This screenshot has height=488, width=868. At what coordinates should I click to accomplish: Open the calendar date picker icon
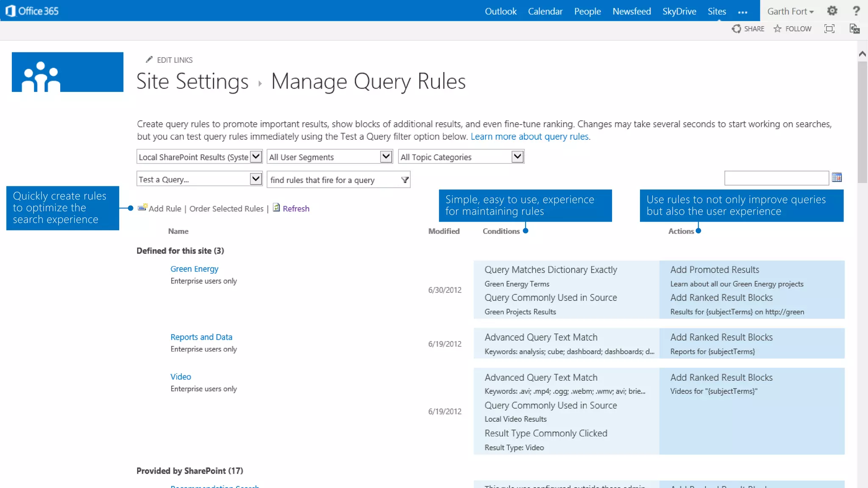[837, 177]
